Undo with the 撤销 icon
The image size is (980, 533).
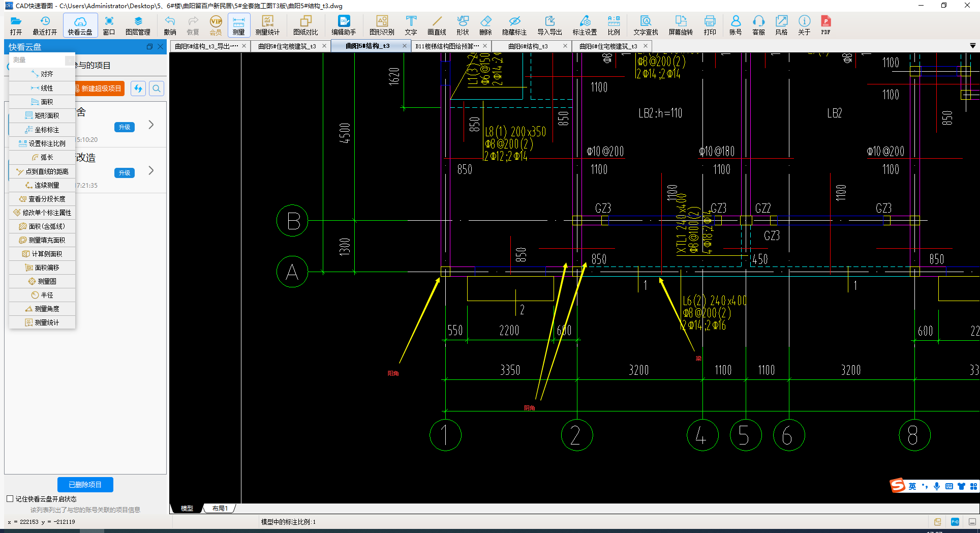pyautogui.click(x=170, y=25)
